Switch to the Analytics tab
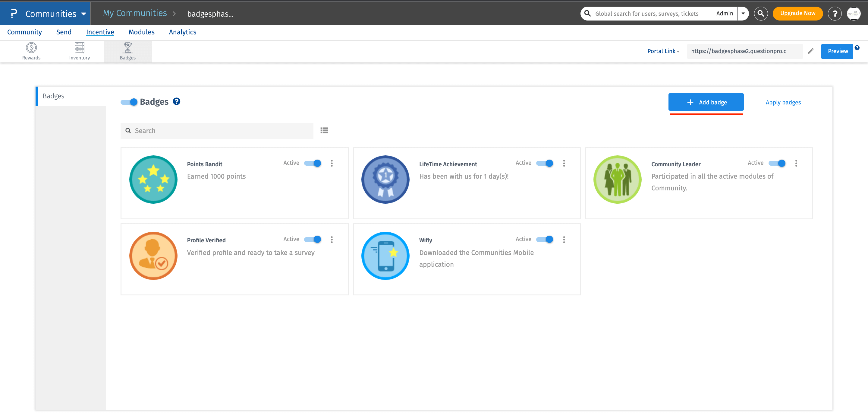The width and height of the screenshot is (868, 420). click(x=182, y=32)
